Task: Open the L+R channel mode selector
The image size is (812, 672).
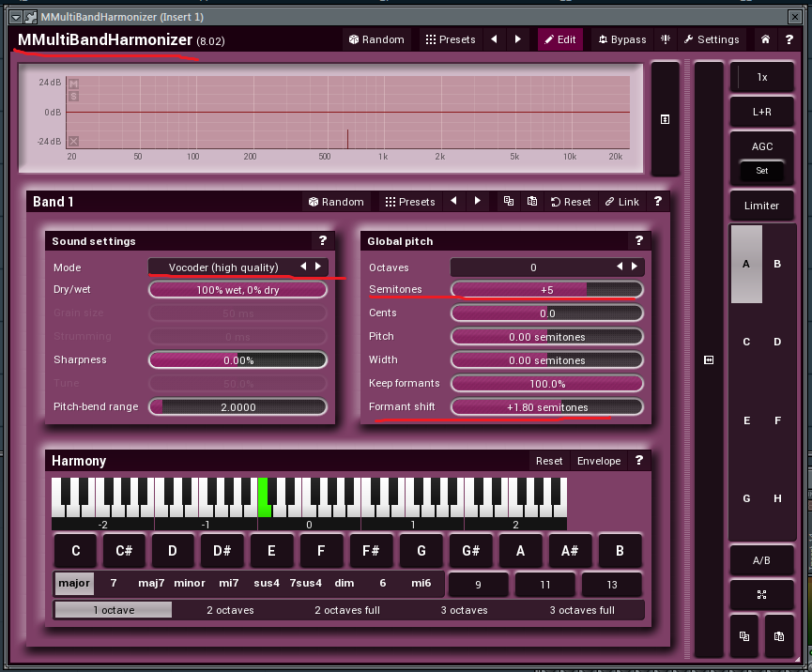Action: 761,112
